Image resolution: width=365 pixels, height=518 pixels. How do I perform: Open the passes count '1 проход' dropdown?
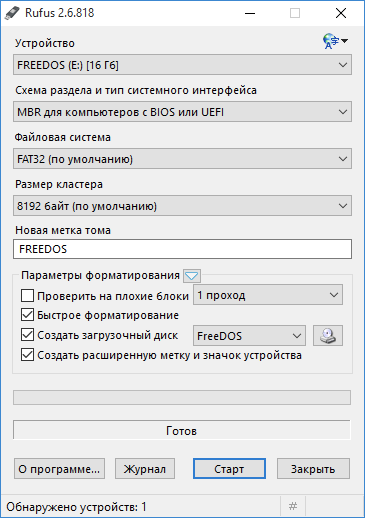(268, 295)
